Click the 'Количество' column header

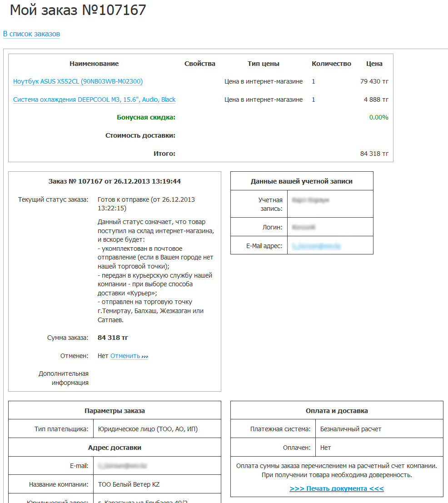click(331, 64)
